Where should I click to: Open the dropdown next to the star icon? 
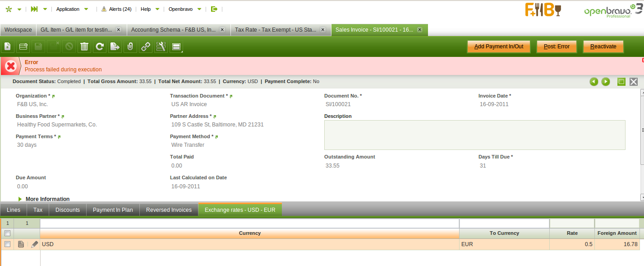tap(19, 9)
